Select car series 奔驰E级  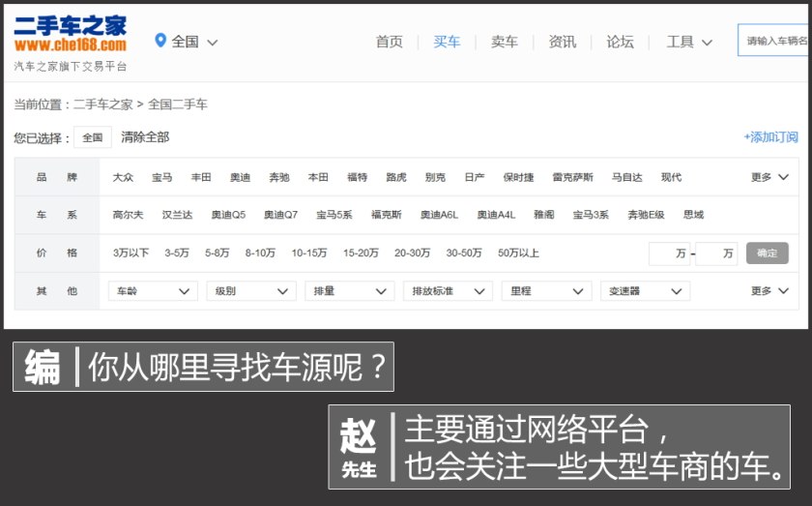(646, 215)
